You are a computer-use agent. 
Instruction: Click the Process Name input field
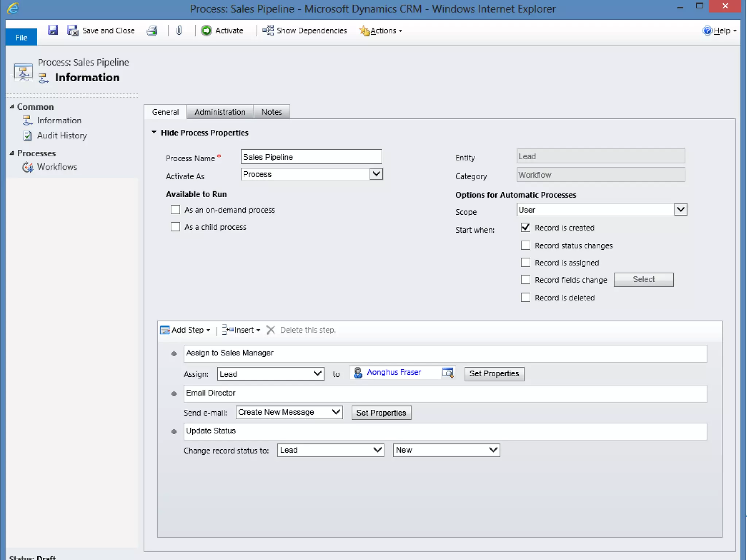click(311, 157)
